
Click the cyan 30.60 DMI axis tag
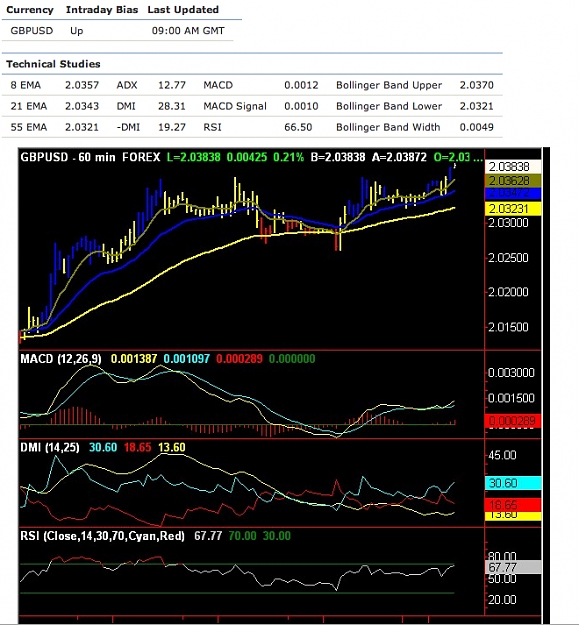tap(513, 483)
